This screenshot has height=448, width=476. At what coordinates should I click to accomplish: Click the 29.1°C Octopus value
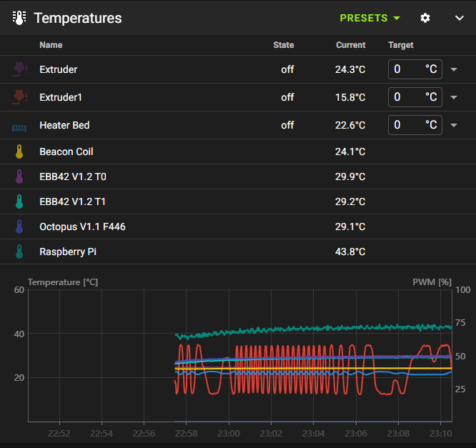350,227
